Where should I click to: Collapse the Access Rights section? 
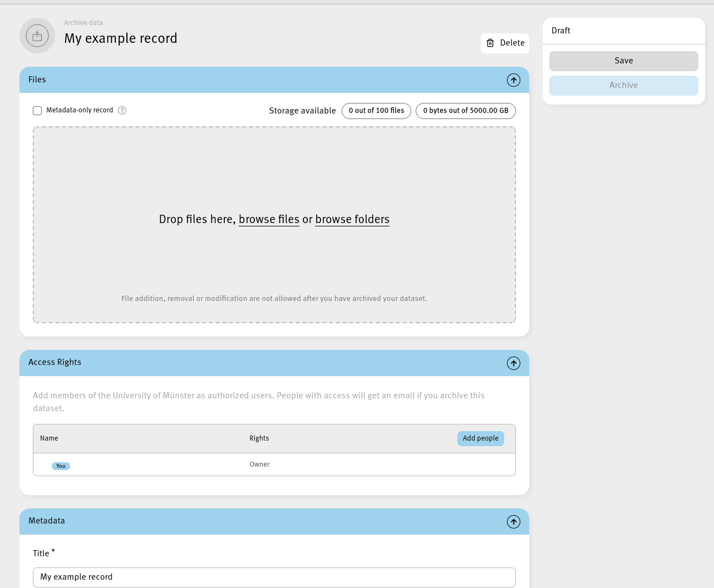coord(513,363)
